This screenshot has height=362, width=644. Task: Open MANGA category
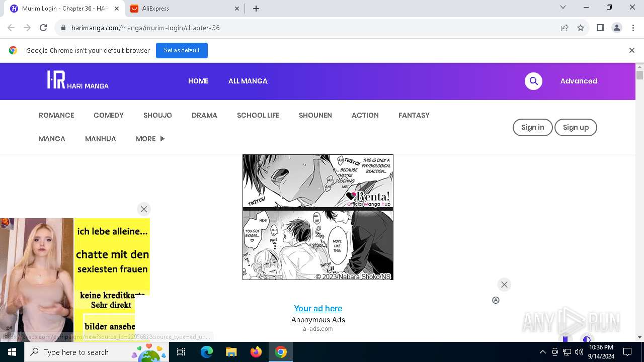coord(52,139)
